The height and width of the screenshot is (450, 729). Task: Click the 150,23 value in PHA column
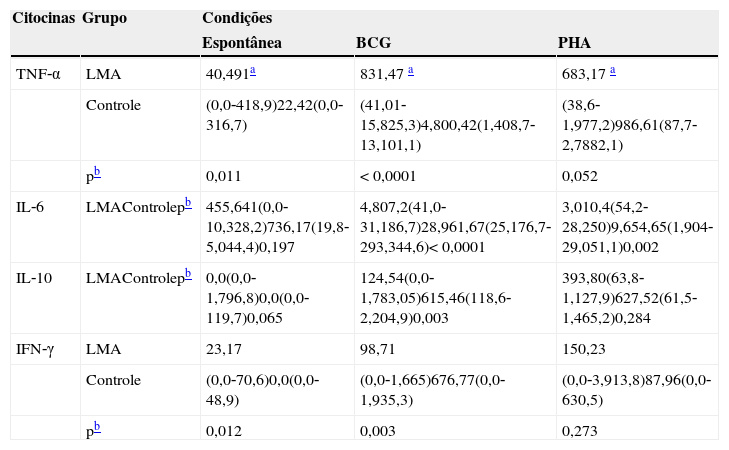(582, 349)
